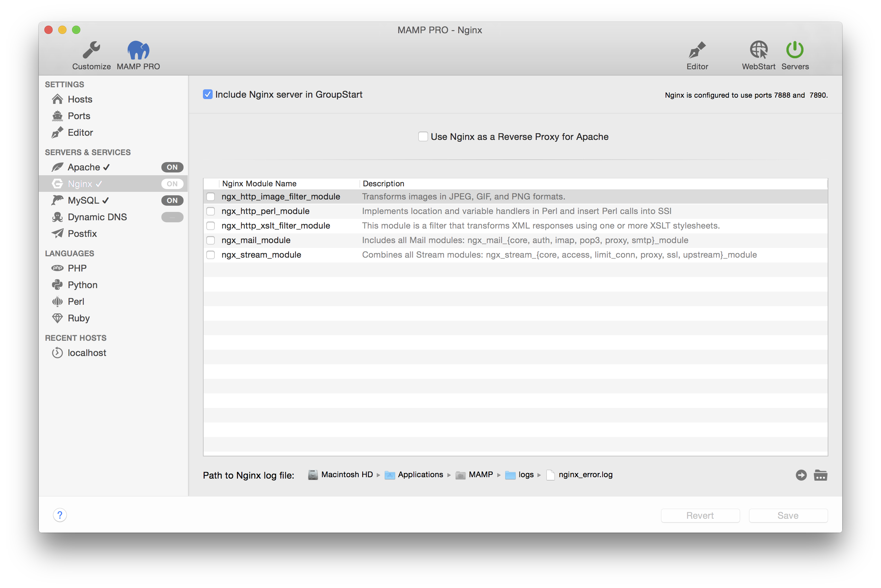Click the nginx_error.log file icon
This screenshot has height=588, width=881.
click(x=551, y=475)
